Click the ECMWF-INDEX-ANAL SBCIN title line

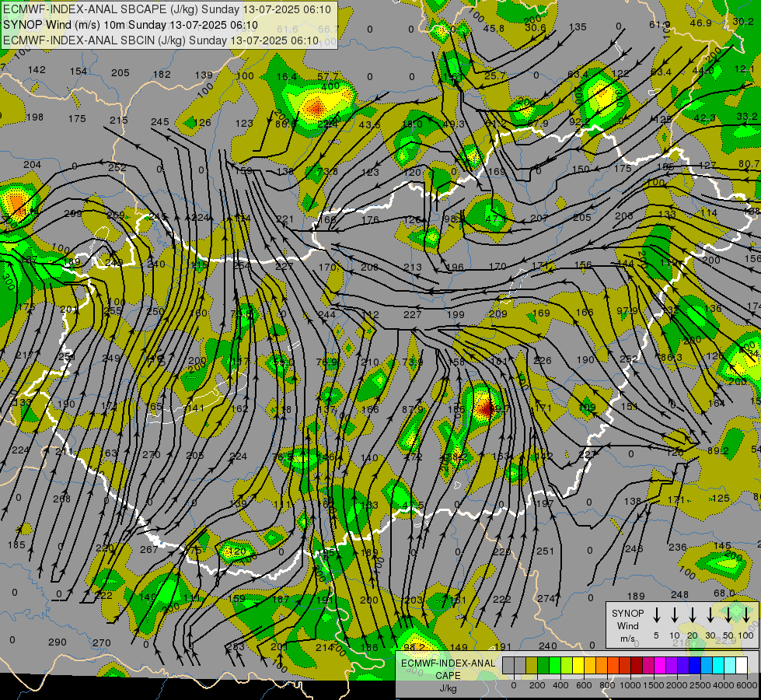coord(161,40)
